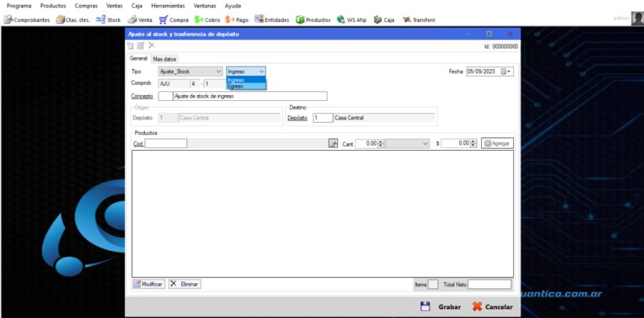This screenshot has width=644, height=318.
Task: Open the Productos menu in menu bar
Action: pos(53,6)
